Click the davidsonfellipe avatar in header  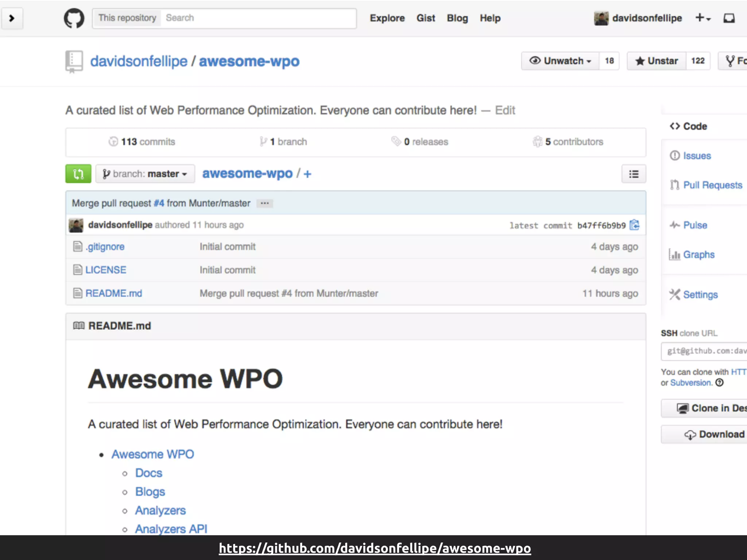pyautogui.click(x=601, y=18)
